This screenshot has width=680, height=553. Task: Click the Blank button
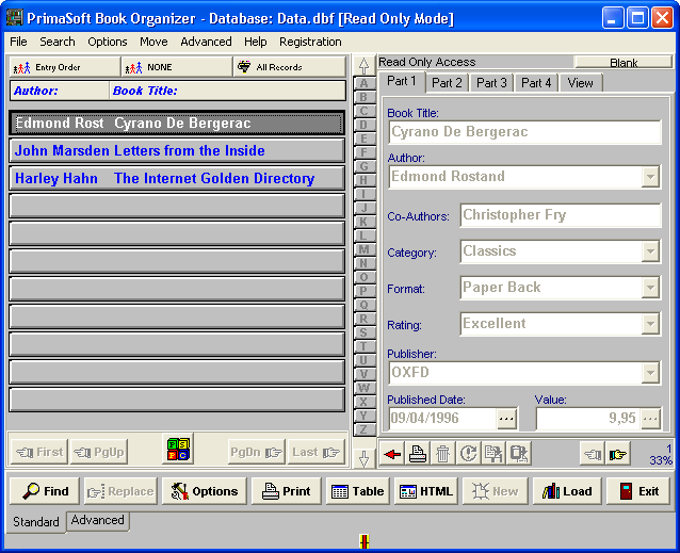(x=623, y=62)
